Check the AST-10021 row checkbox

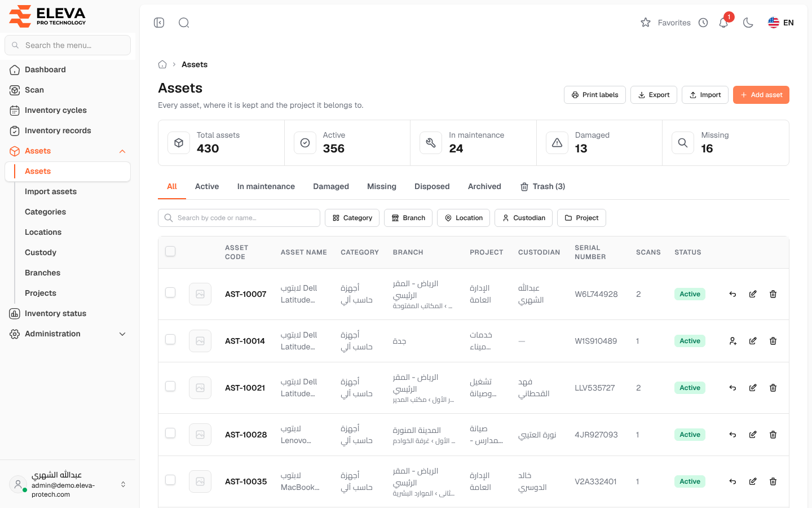[x=170, y=386]
